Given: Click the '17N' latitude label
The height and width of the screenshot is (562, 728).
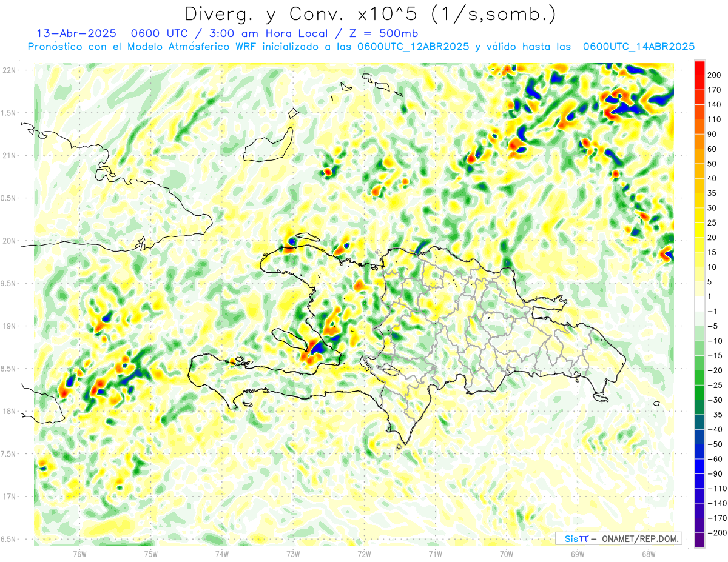Looking at the screenshot, I should 9,497.
